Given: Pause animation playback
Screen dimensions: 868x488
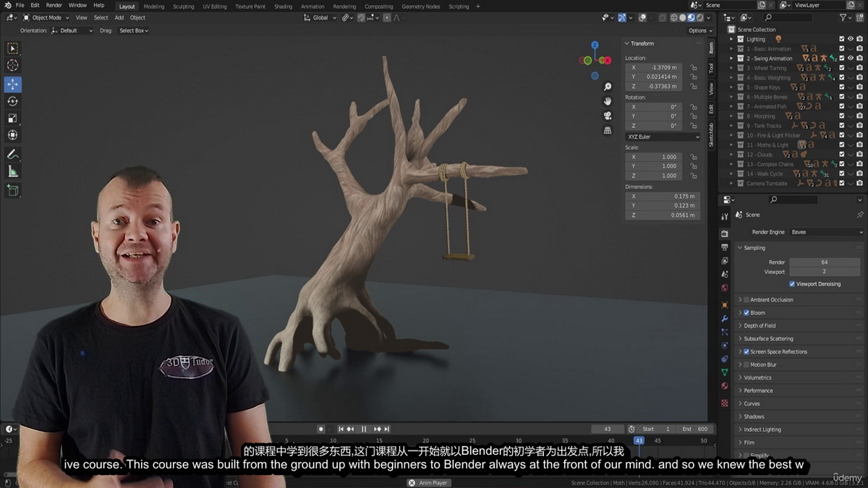Looking at the screenshot, I should [x=364, y=429].
